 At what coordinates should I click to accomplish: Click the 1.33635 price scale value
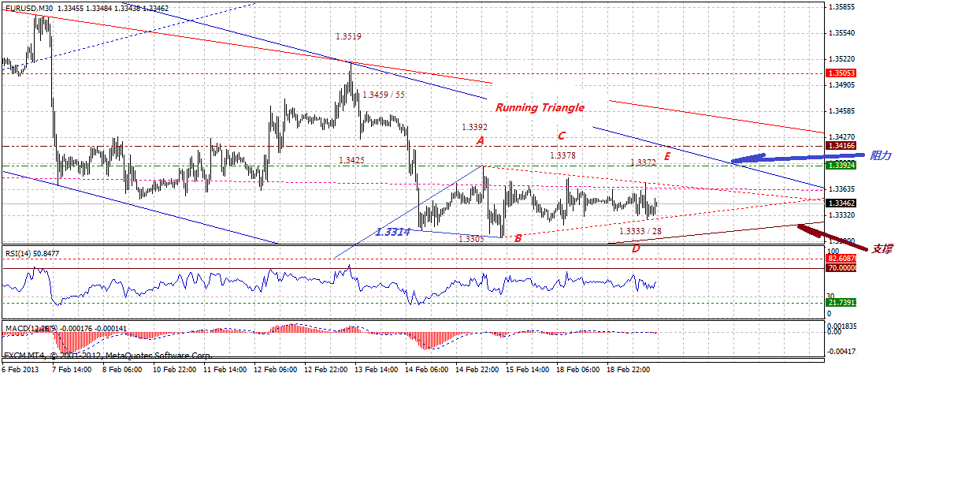pos(843,189)
